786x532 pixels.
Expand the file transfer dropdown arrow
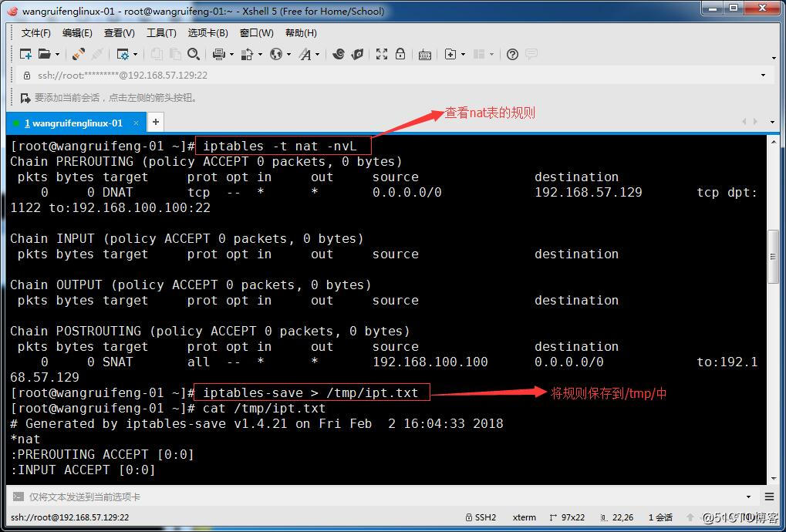[x=260, y=54]
